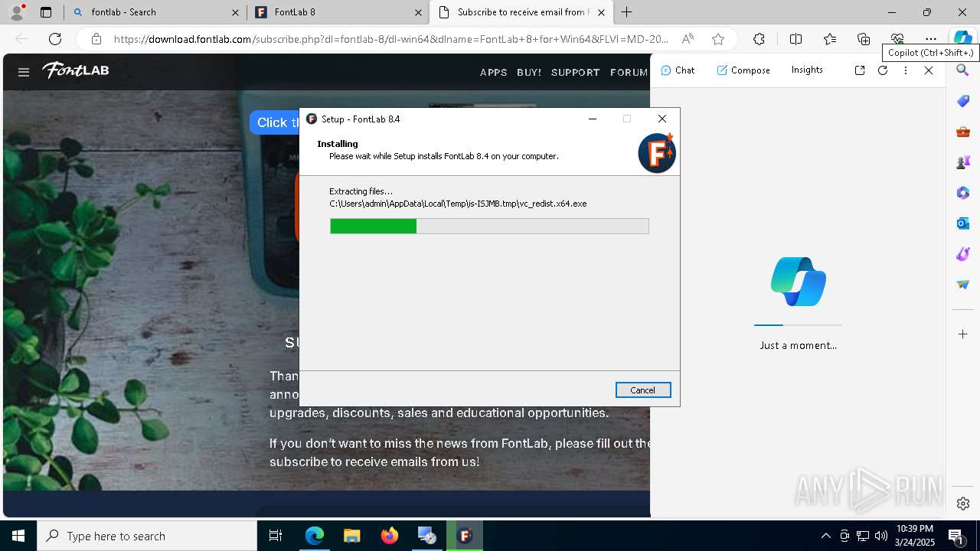Close the FontLab 8 tab

pyautogui.click(x=419, y=12)
